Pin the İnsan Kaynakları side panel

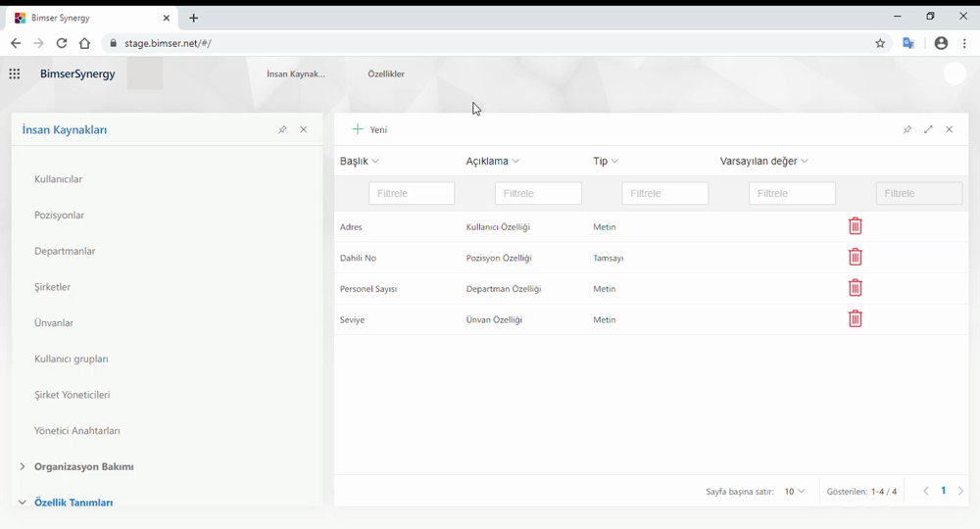(282, 130)
